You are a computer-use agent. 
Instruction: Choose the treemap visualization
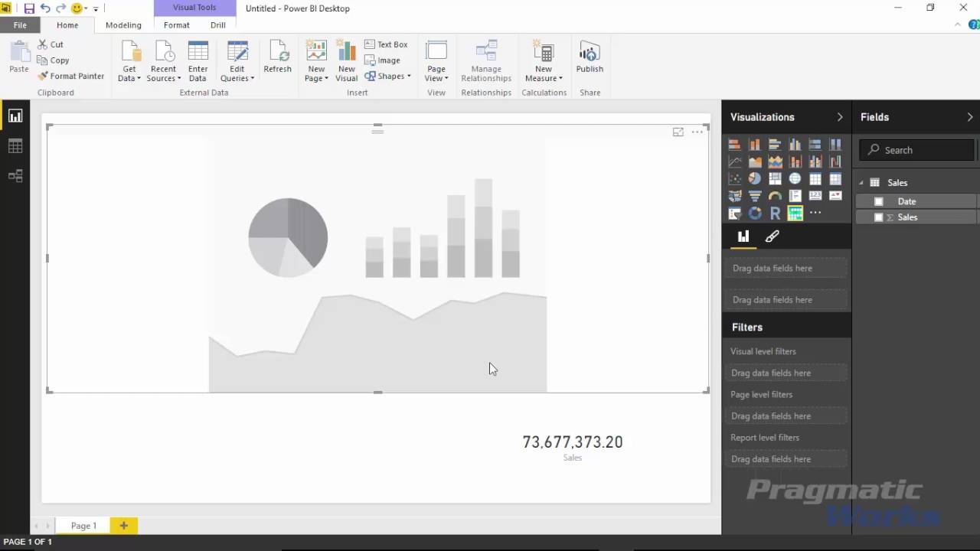(775, 178)
